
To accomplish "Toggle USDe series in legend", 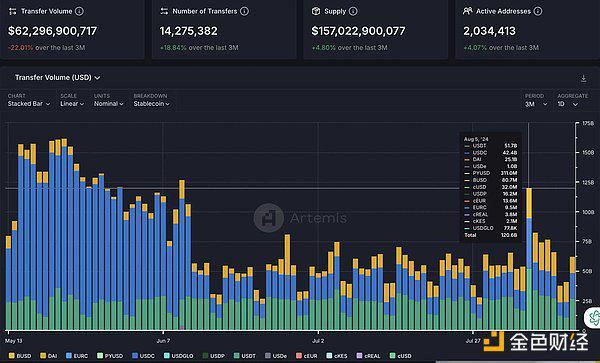I will pos(276,356).
